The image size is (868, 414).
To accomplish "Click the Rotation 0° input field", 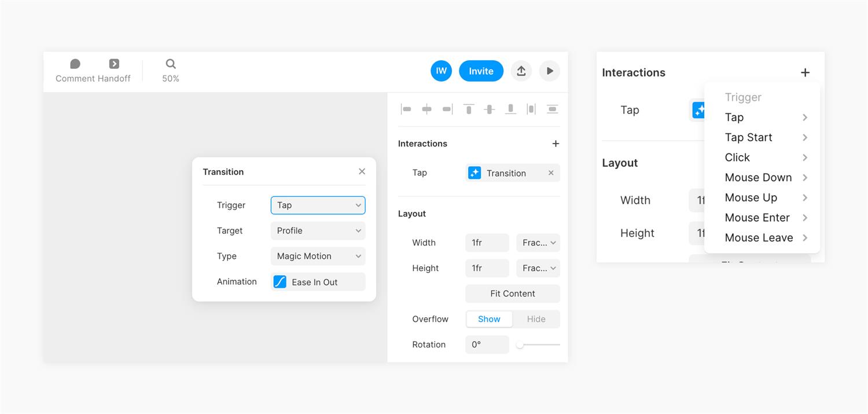I will [487, 345].
